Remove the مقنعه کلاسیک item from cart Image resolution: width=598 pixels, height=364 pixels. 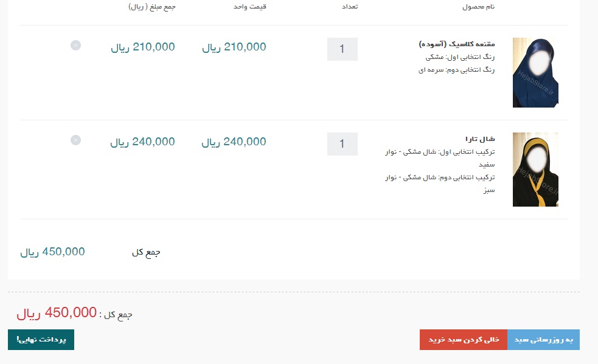pos(75,46)
